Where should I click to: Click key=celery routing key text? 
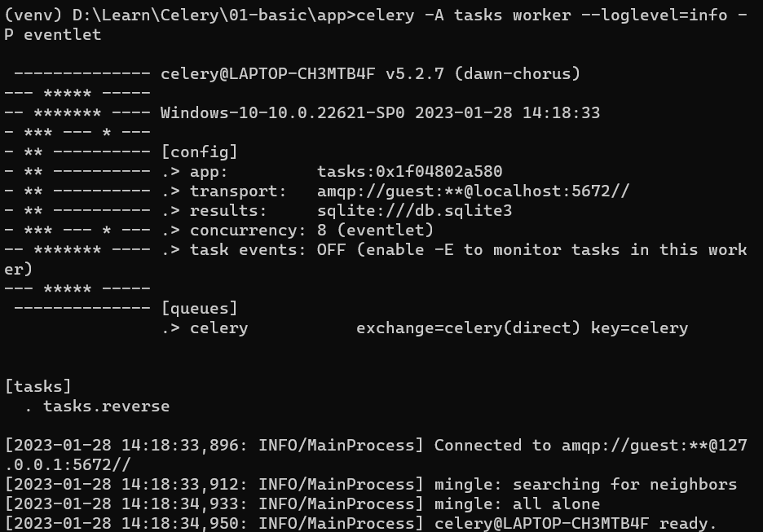(639, 328)
